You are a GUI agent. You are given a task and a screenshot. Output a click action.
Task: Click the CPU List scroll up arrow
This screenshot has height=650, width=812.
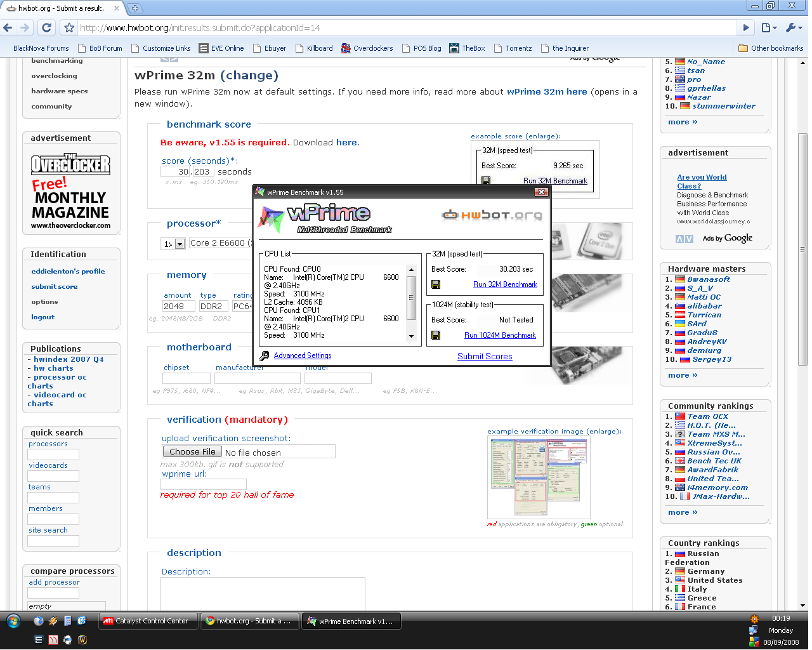[x=411, y=270]
